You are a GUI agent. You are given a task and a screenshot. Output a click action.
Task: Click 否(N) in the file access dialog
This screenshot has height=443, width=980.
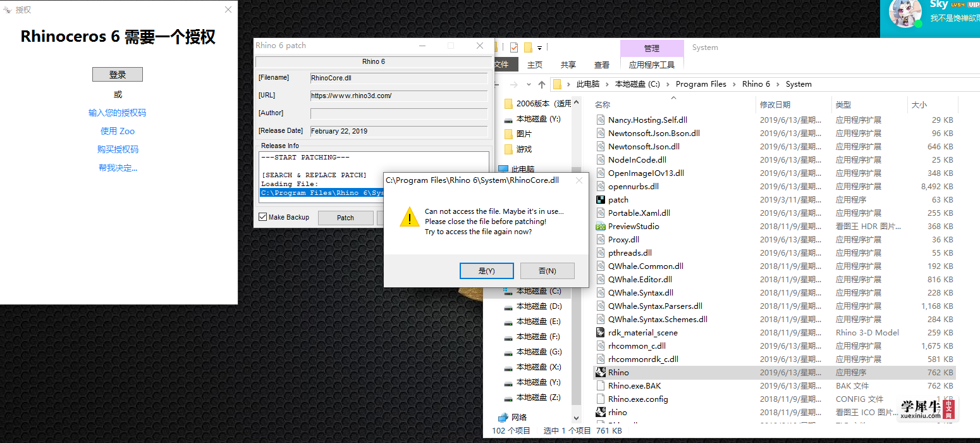point(548,271)
